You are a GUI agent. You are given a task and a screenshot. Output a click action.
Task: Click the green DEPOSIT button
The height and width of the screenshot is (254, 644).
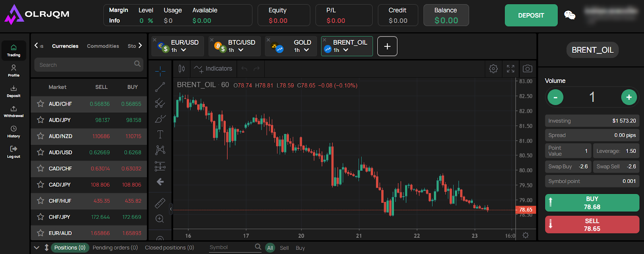pyautogui.click(x=531, y=15)
